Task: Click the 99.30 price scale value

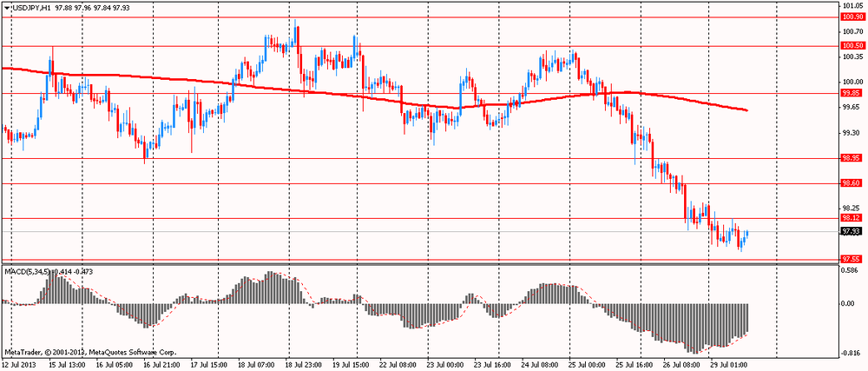Action: click(x=852, y=133)
